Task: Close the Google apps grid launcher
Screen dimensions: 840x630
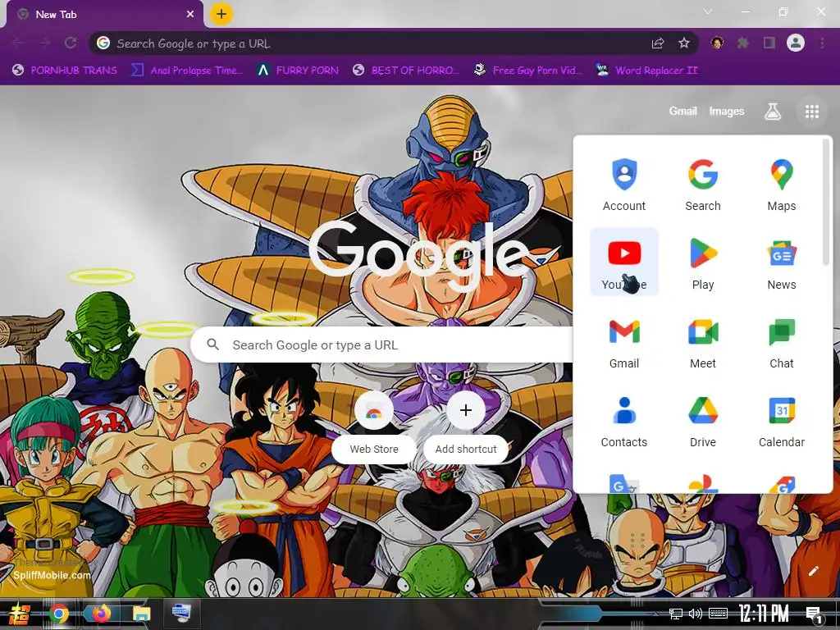Action: (x=811, y=112)
